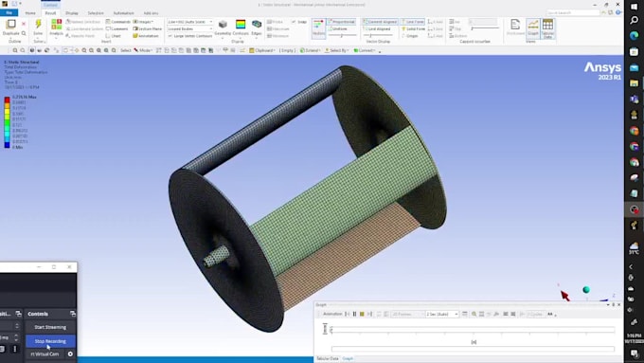Toggle the Snap checkbox

[x=299, y=22]
